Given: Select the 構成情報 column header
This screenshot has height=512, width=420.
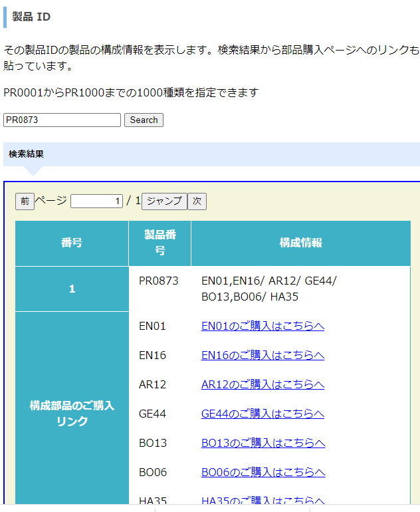Looking at the screenshot, I should click(x=300, y=243).
